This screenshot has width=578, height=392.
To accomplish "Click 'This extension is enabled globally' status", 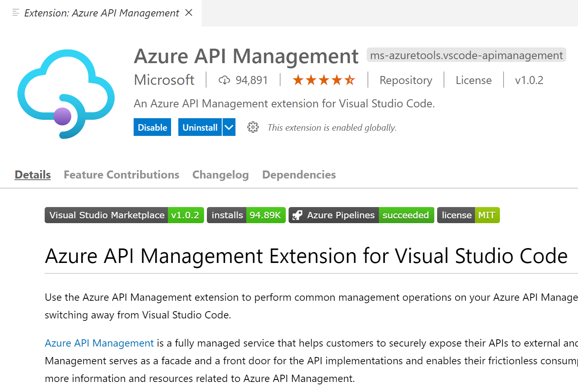I will click(332, 127).
